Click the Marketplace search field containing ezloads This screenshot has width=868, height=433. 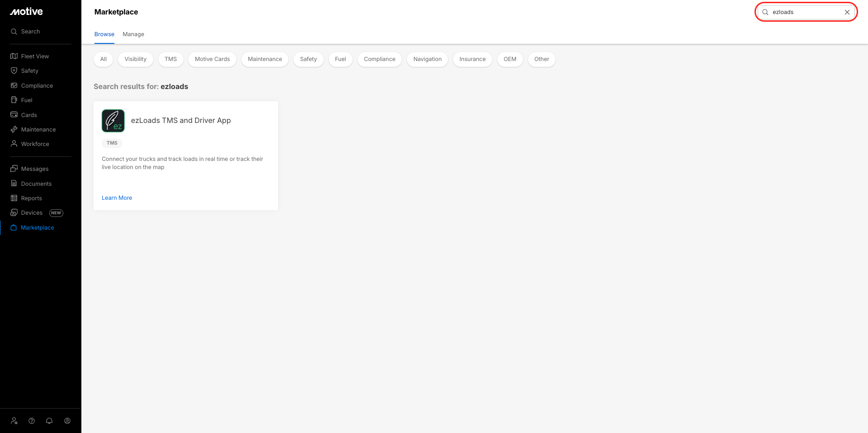806,12
